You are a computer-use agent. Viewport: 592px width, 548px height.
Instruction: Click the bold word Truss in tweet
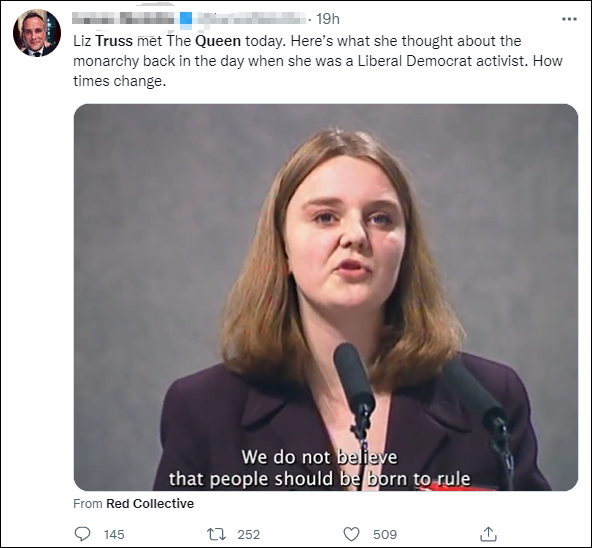[114, 41]
